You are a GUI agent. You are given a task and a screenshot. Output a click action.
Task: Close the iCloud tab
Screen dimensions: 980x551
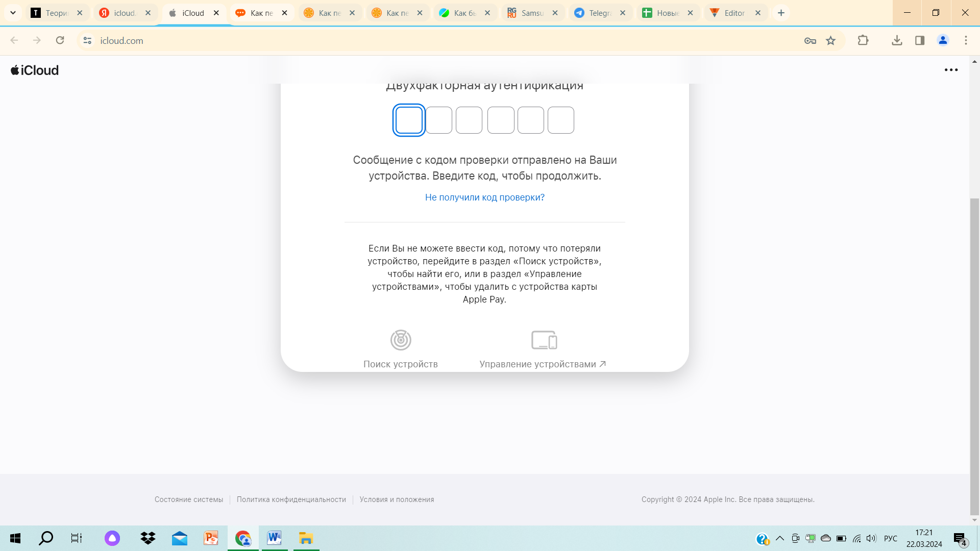point(216,13)
